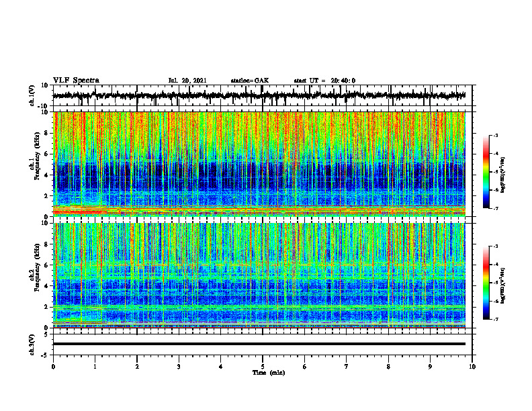Click the VLF Spectra title
Viewport: 532px width, 411px height.
76,81
